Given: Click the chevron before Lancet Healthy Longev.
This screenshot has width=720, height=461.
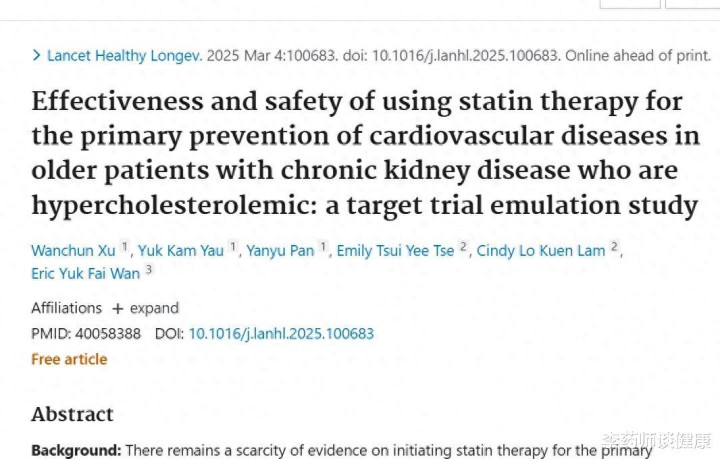Looking at the screenshot, I should pos(37,56).
